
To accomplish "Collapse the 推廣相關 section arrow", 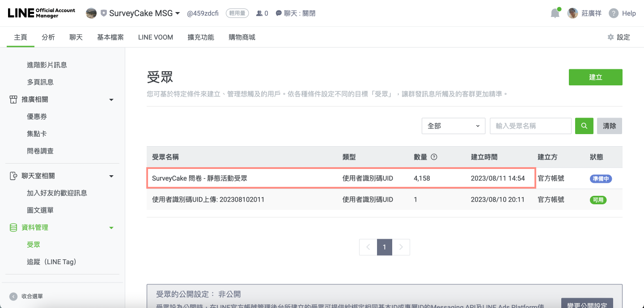I will (x=111, y=100).
